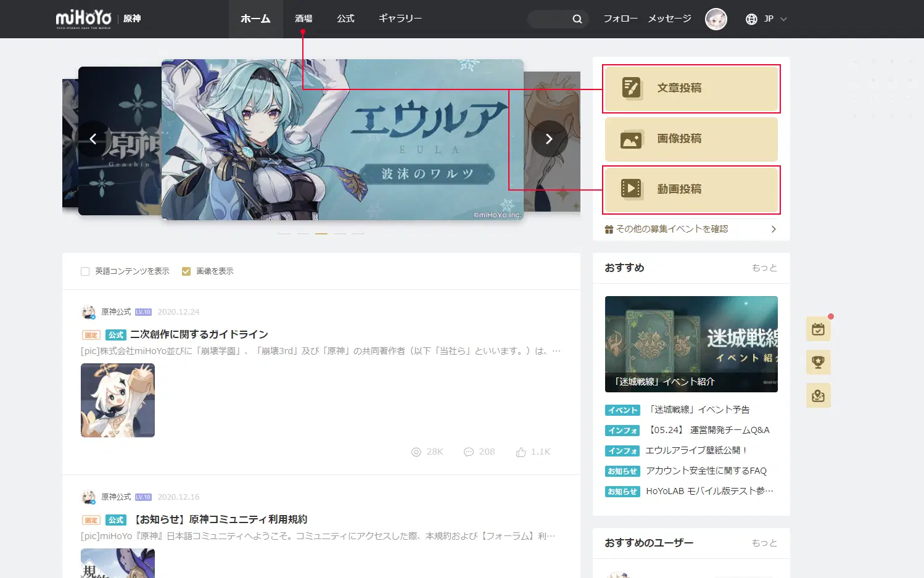
Task: Click the globe language toggle
Action: click(x=751, y=19)
